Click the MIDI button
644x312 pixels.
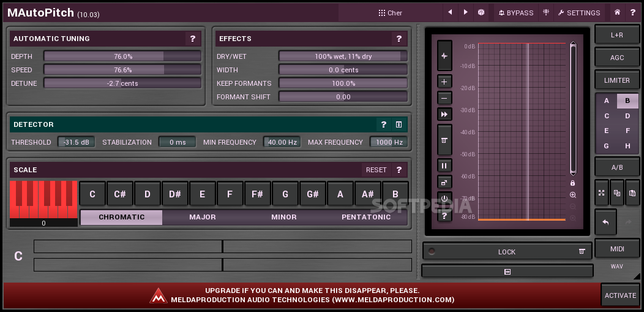click(617, 249)
